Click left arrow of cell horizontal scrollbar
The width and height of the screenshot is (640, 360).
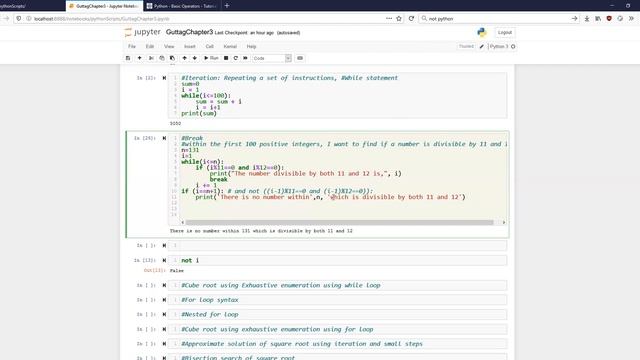[x=183, y=222]
